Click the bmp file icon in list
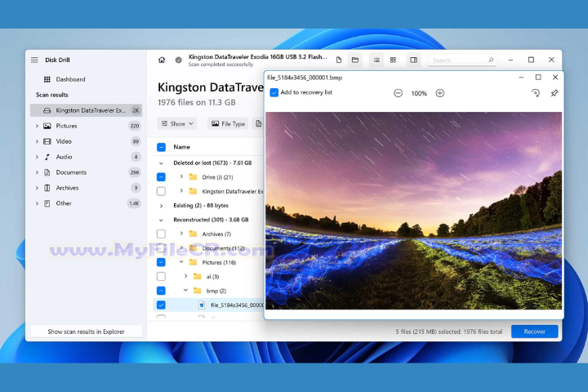This screenshot has height=392, width=588. [x=202, y=305]
